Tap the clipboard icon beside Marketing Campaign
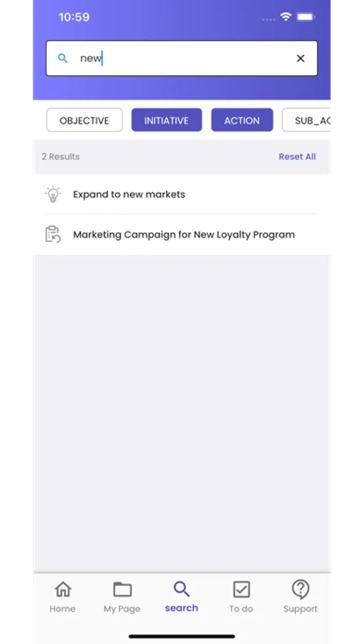This screenshot has width=363, height=644. click(53, 235)
